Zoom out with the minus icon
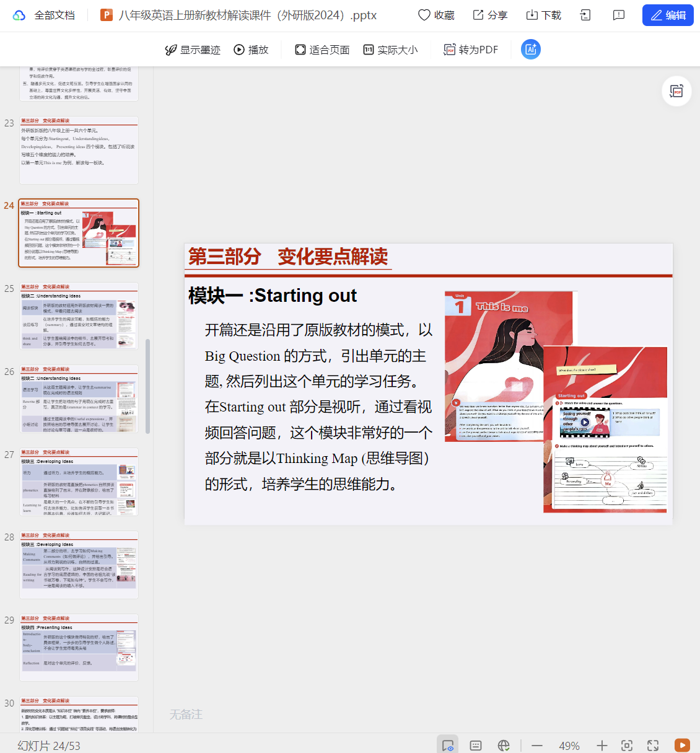Image resolution: width=700 pixels, height=753 pixels. tap(537, 746)
